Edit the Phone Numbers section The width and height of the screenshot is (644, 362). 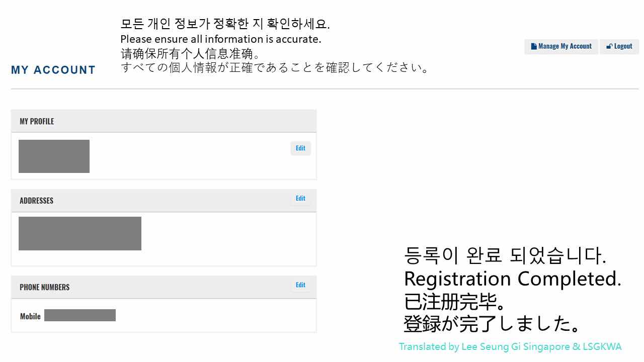(x=300, y=285)
